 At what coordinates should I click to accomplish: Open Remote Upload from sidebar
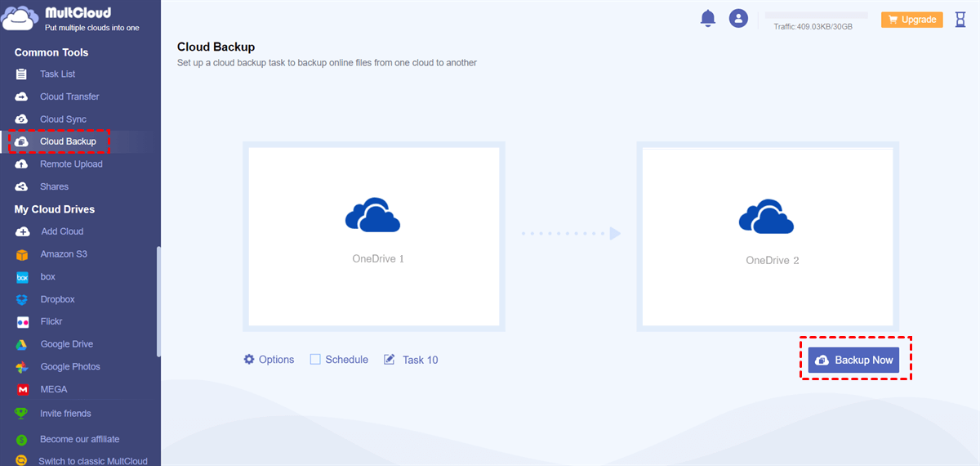click(71, 164)
